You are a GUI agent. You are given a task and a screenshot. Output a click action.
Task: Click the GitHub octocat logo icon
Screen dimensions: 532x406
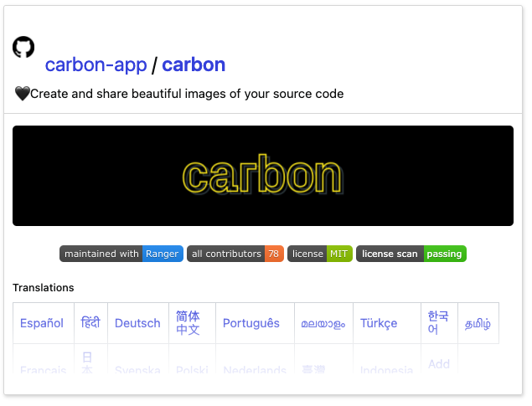pyautogui.click(x=23, y=47)
